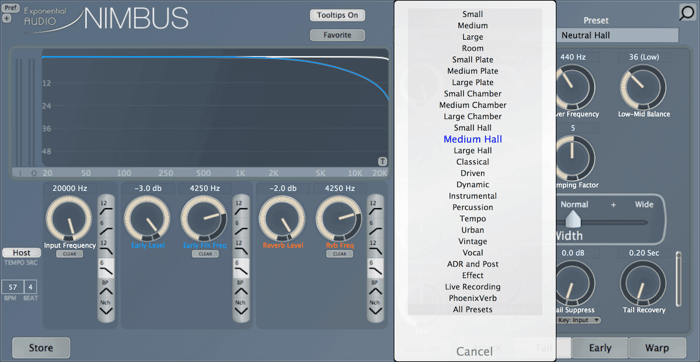Click the Store button
Viewport: 700px width, 362px height.
tap(41, 348)
